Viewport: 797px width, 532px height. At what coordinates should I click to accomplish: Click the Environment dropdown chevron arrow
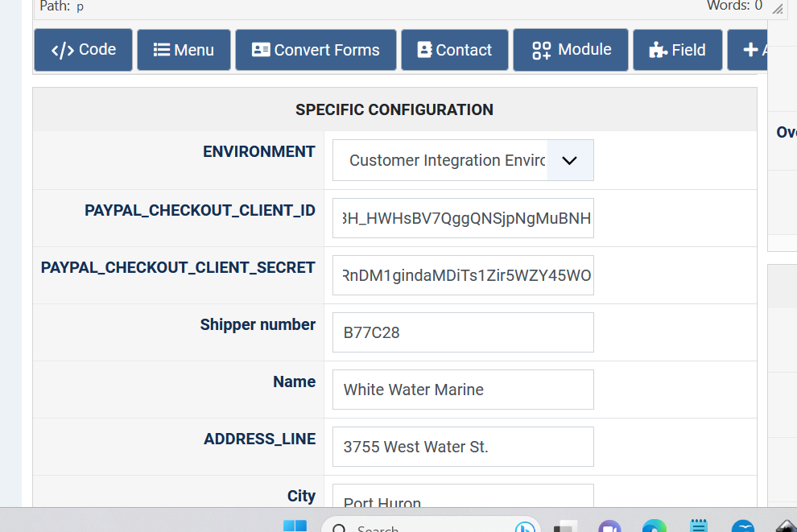tap(569, 160)
